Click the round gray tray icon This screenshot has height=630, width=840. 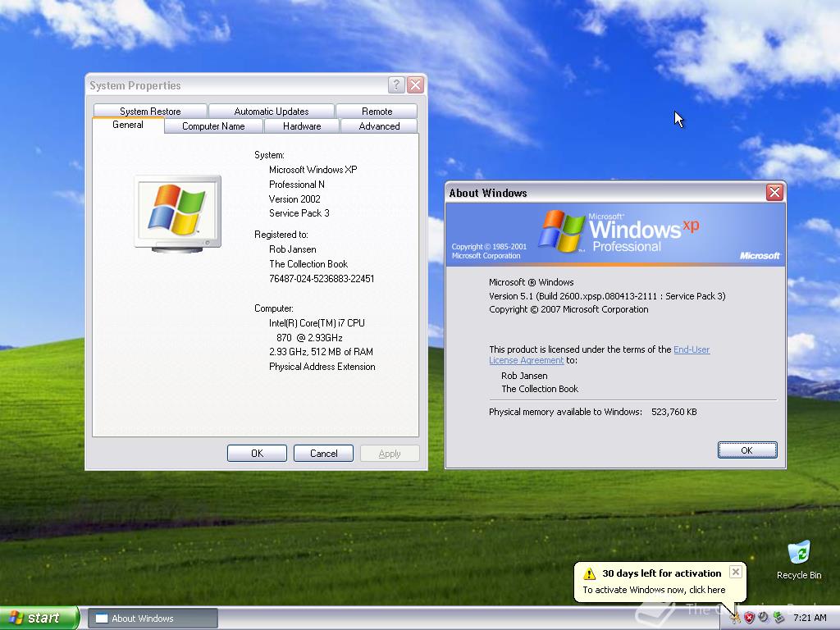click(764, 618)
